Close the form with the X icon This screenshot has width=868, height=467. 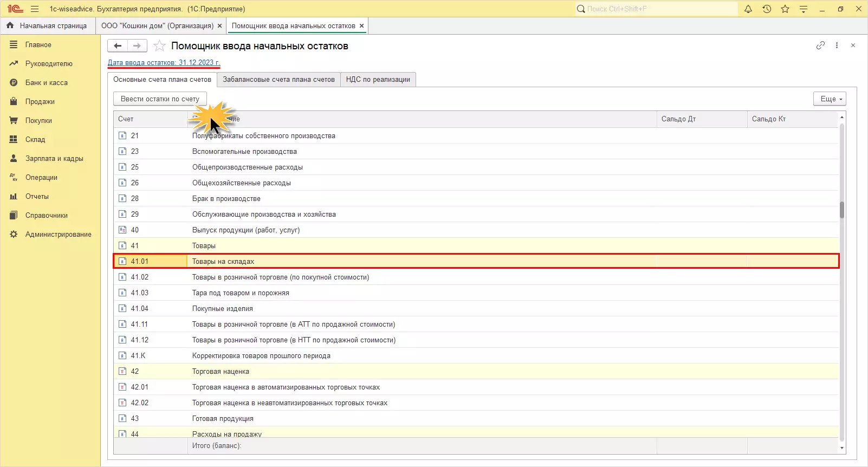pos(853,46)
